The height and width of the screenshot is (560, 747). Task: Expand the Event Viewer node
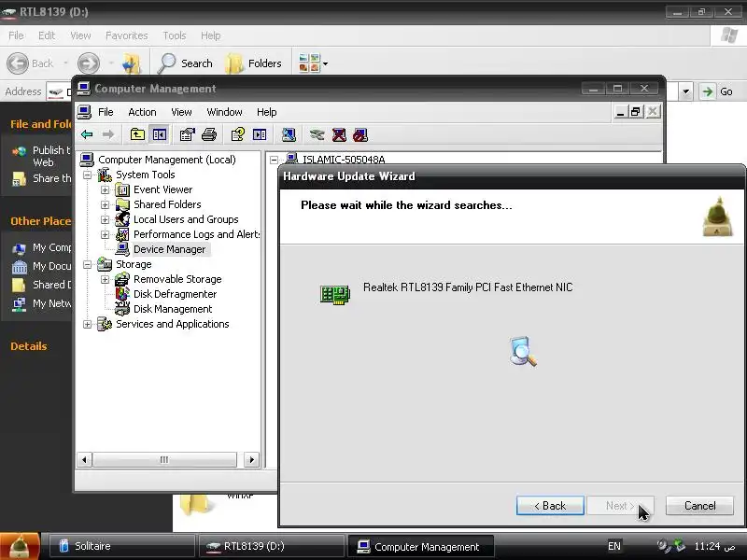105,190
